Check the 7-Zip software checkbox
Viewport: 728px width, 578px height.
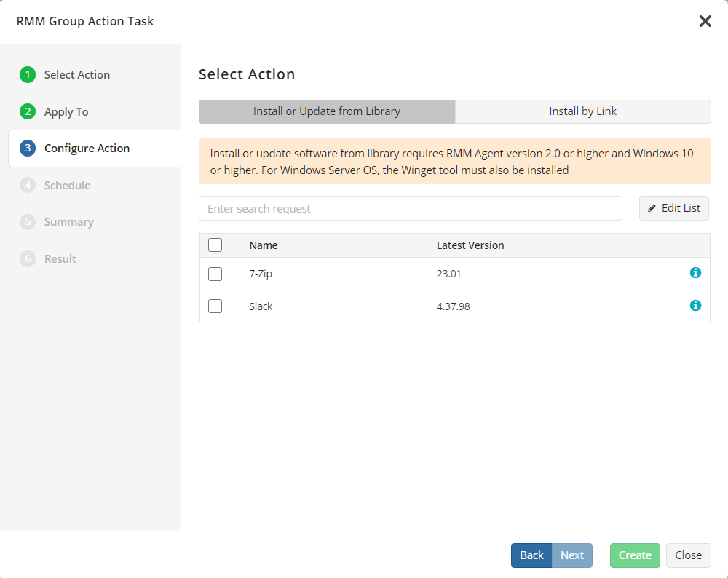pyautogui.click(x=215, y=274)
